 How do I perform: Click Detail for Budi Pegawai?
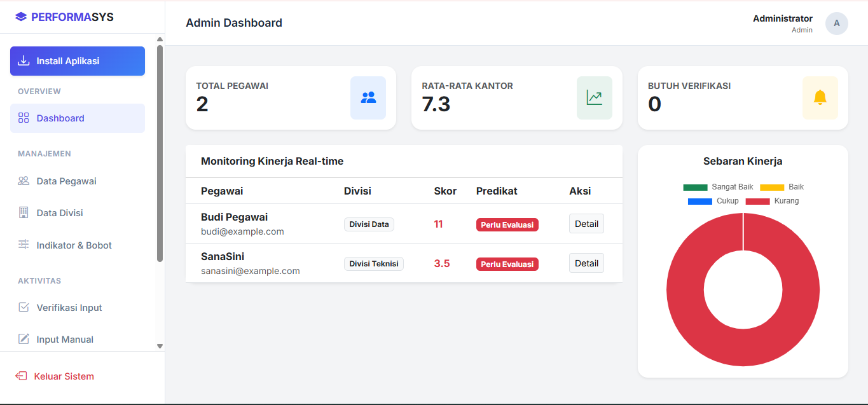pos(586,224)
